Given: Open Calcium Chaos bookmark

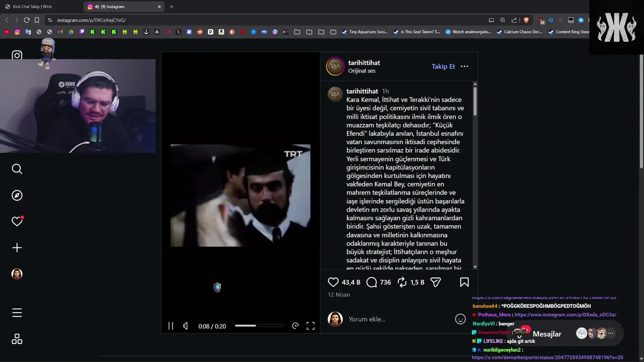Looking at the screenshot, I should [x=520, y=32].
